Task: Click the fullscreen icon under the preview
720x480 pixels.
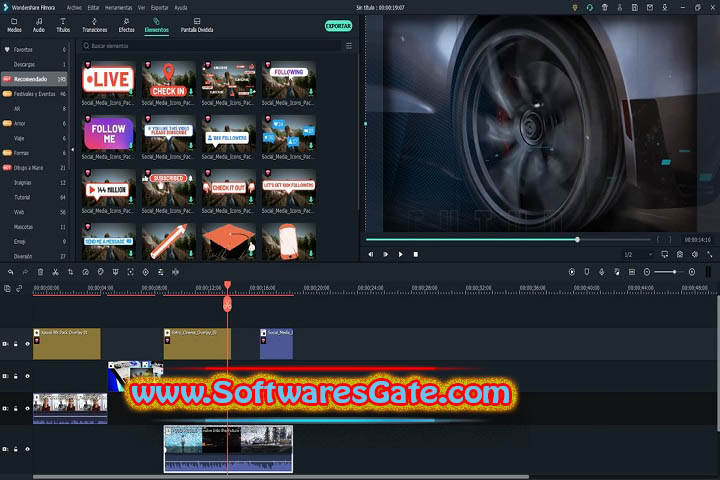Action: tap(710, 254)
